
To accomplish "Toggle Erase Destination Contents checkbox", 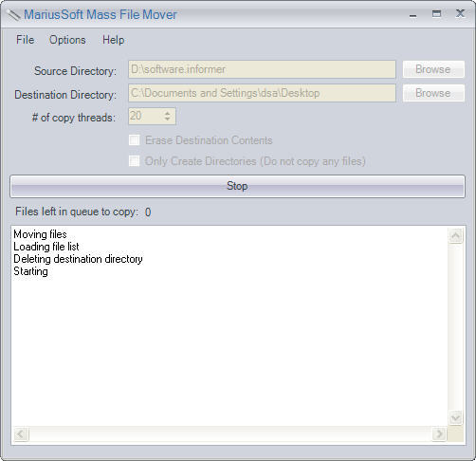I will coord(135,140).
